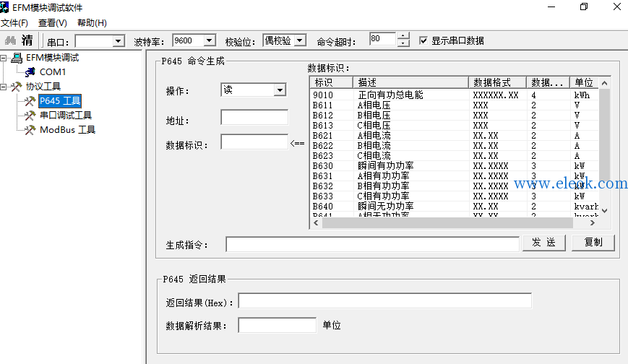Click the 标识 column header
Screen dimensions: 628x364
pyautogui.click(x=332, y=82)
